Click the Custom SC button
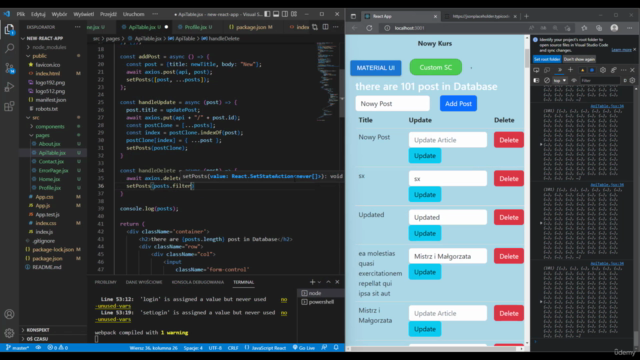This screenshot has width=640, height=360. click(x=436, y=67)
